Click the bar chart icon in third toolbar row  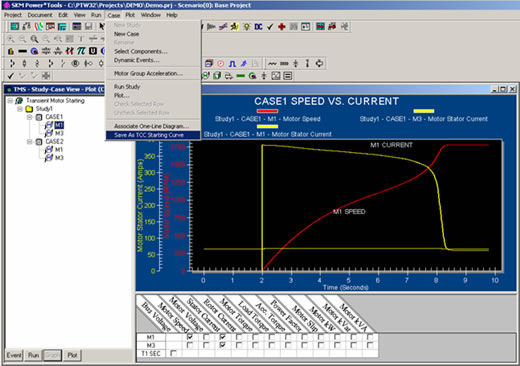(x=11, y=51)
